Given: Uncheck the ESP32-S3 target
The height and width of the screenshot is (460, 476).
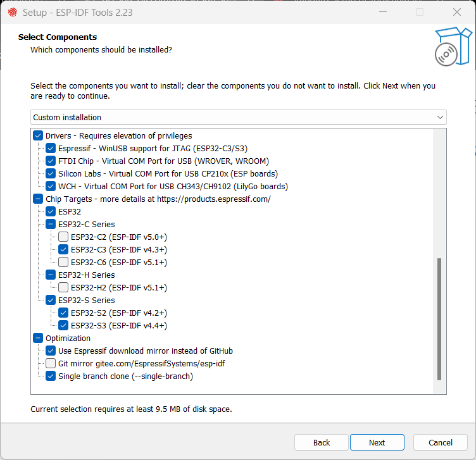Looking at the screenshot, I should (63, 325).
